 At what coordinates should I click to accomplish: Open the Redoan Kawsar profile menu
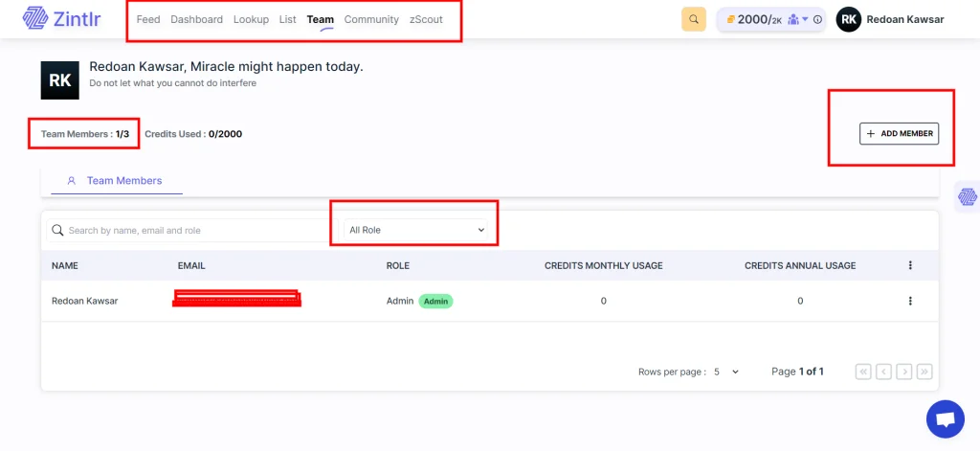click(x=890, y=19)
